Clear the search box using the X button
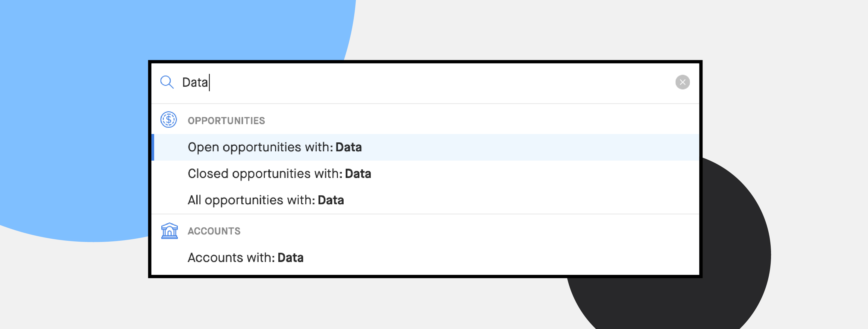 tap(683, 82)
